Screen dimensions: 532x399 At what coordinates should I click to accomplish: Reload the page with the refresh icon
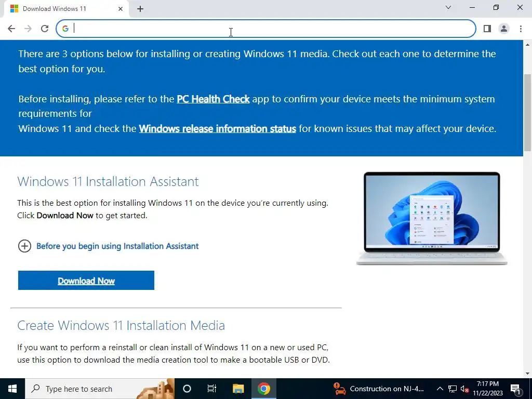[45, 29]
